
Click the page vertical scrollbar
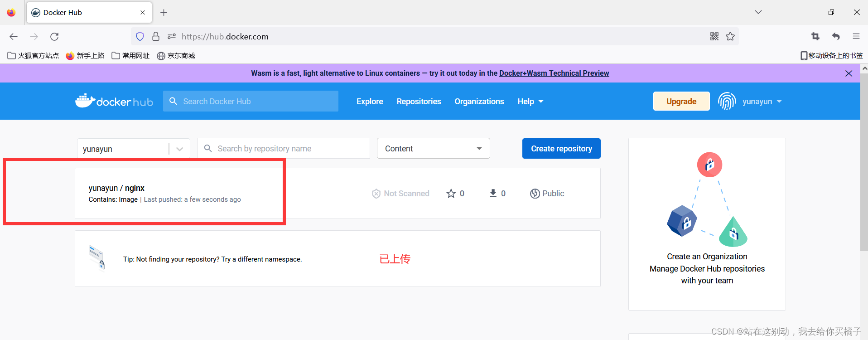pos(864,162)
